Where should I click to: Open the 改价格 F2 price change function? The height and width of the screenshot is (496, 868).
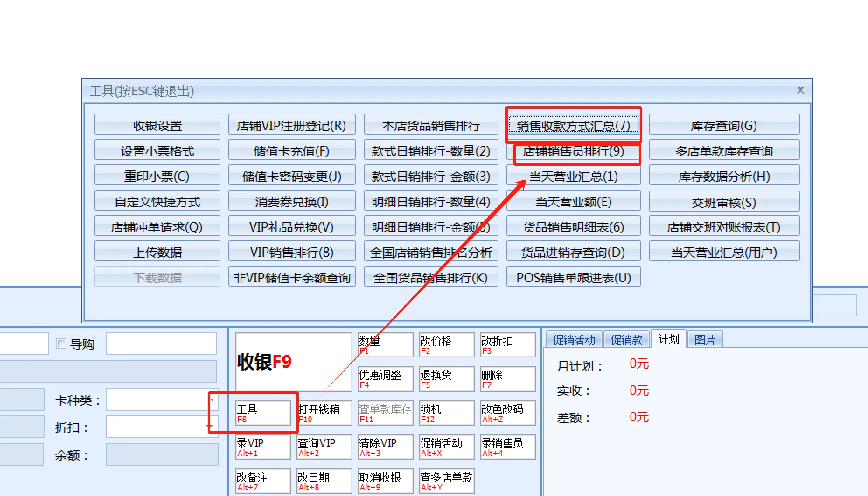(446, 344)
